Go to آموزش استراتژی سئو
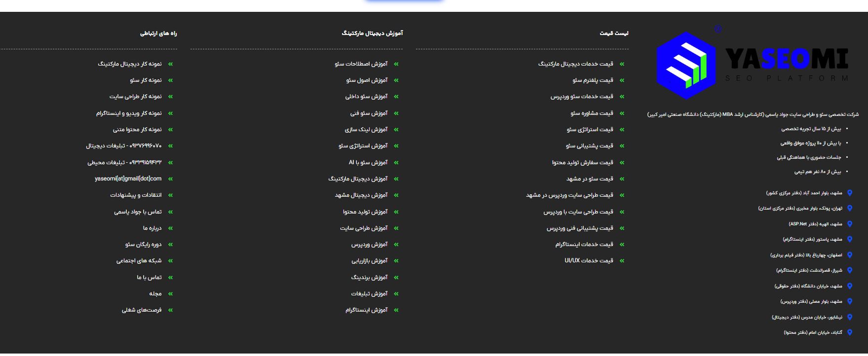 click(x=363, y=146)
